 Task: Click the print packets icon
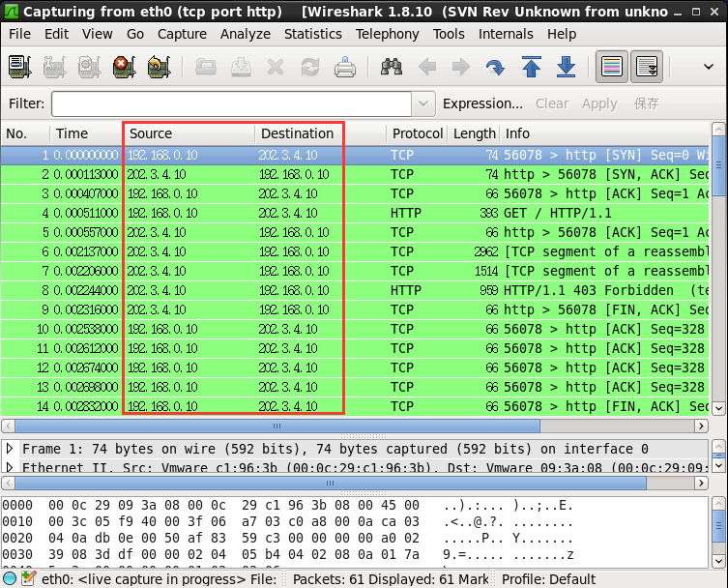[345, 67]
